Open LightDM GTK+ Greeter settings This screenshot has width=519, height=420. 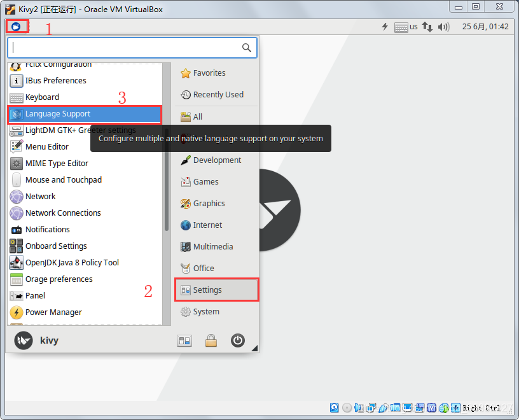[85, 130]
